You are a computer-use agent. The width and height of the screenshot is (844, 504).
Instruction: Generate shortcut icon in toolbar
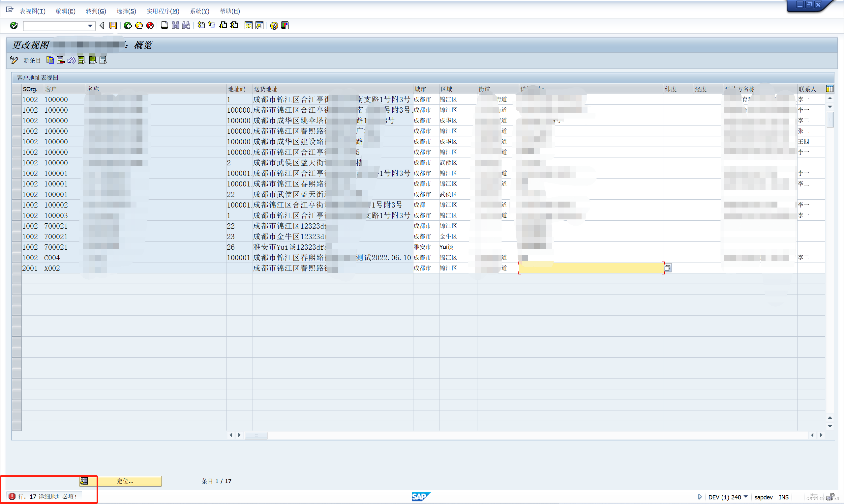(x=259, y=25)
